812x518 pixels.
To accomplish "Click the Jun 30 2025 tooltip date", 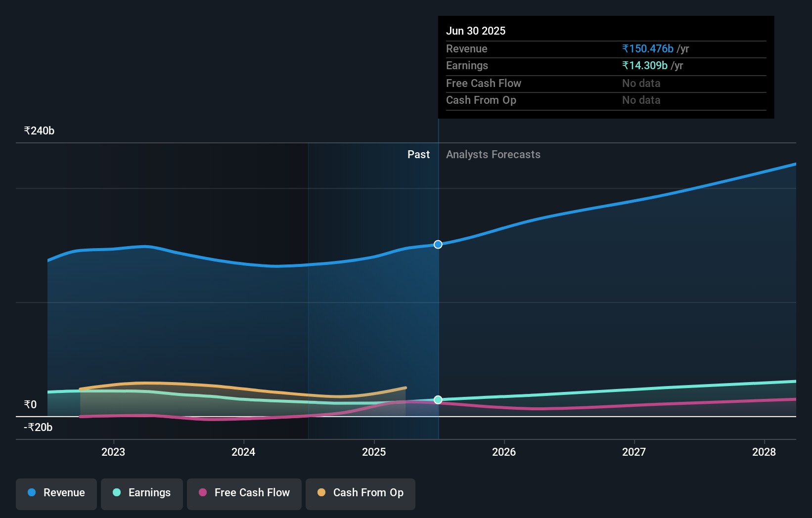I will [476, 31].
